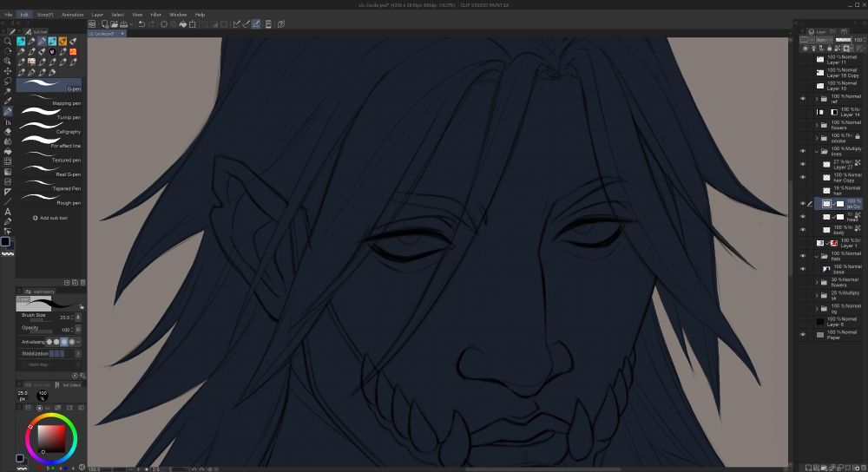Image resolution: width=868 pixels, height=472 pixels.
Task: Toggle visibility of the ref folder
Action: tap(803, 99)
